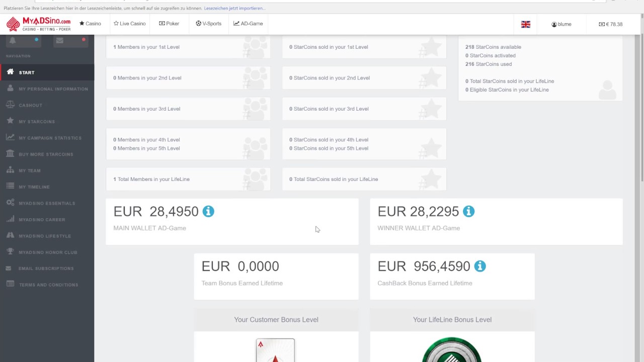This screenshot has height=362, width=644.
Task: Click the info icon beside Main Wallet amount
Action: tap(208, 211)
